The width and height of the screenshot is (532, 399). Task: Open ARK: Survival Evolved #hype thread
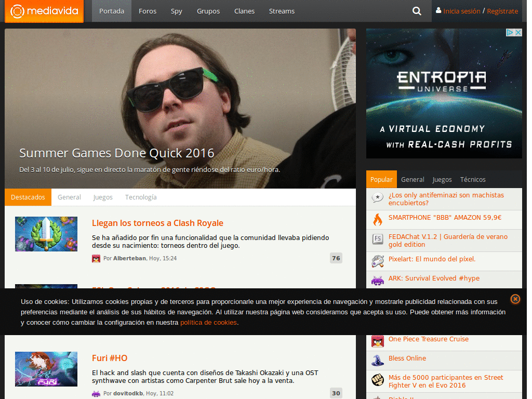(434, 278)
